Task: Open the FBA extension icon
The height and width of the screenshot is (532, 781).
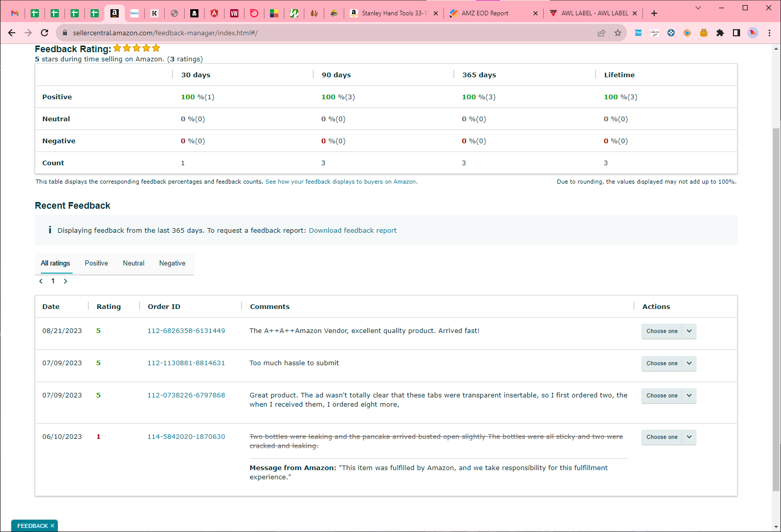Action: [638, 33]
